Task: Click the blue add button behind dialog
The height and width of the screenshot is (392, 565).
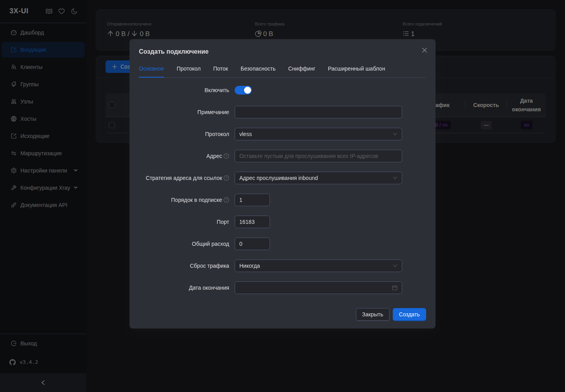Action: 118,67
